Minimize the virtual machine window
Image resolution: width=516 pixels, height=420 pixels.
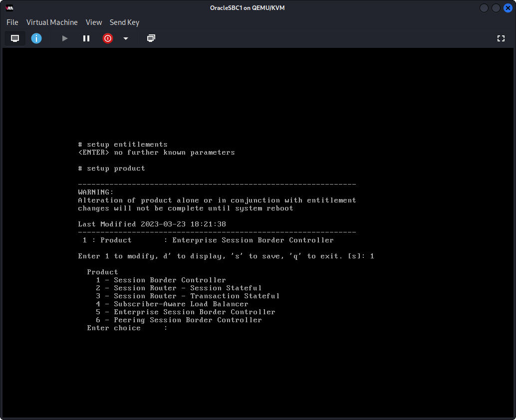484,8
